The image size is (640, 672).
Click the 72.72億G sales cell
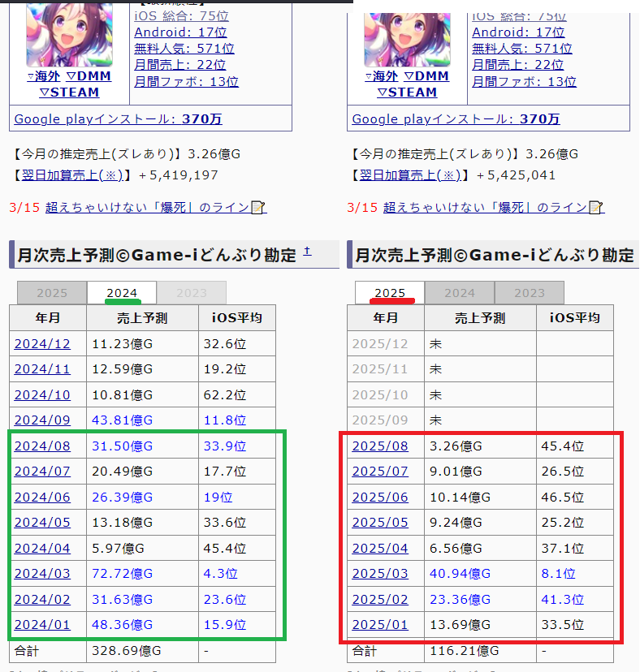tap(142, 574)
